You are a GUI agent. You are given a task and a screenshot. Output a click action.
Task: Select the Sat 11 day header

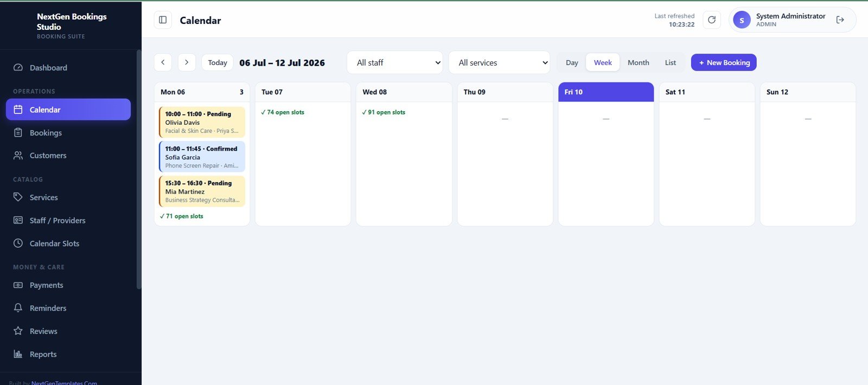pos(707,92)
